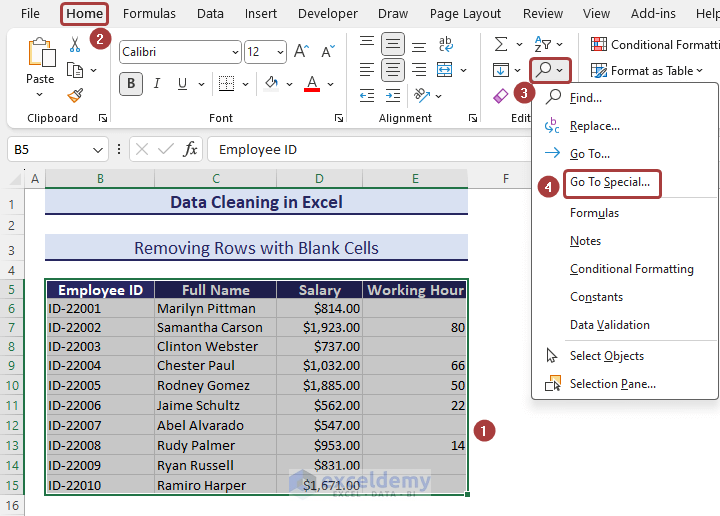Decrease font size with the smaller A icon

[328, 51]
